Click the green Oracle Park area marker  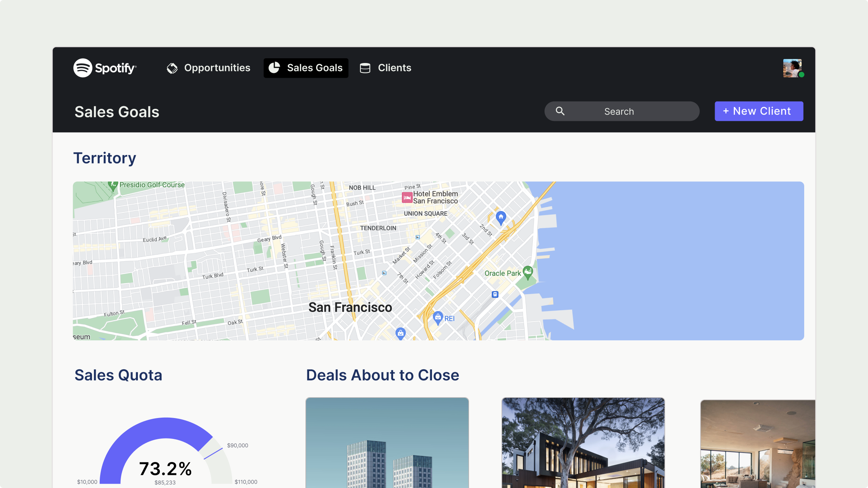[x=527, y=271]
